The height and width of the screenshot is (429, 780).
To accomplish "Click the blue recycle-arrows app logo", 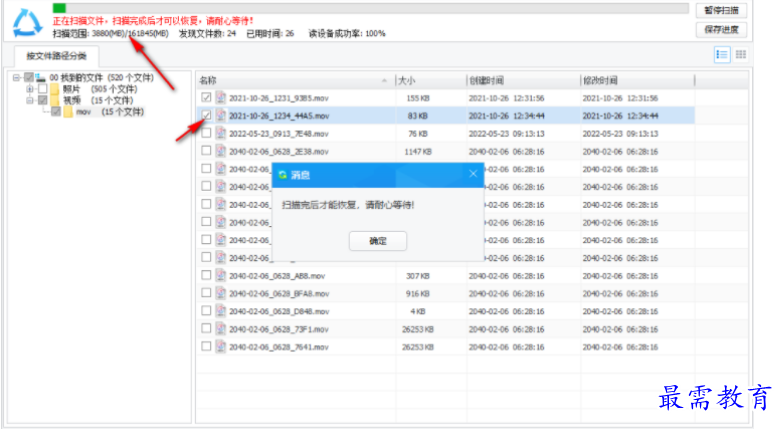I will (x=27, y=23).
